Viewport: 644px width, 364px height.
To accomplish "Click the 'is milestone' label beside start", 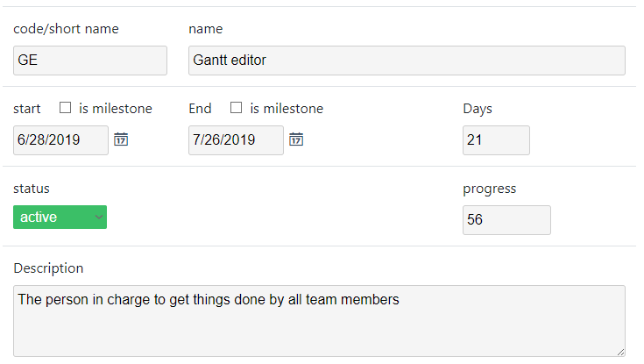I will 116,109.
